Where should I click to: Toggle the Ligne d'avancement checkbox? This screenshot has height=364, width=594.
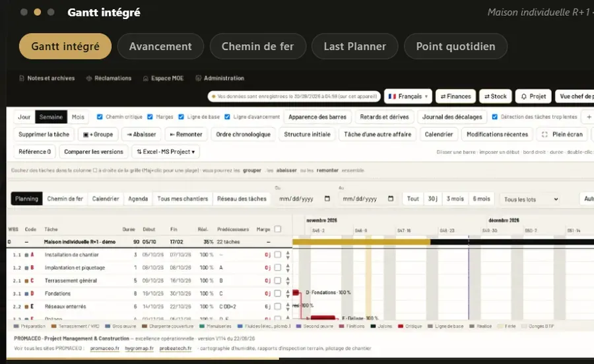(227, 117)
